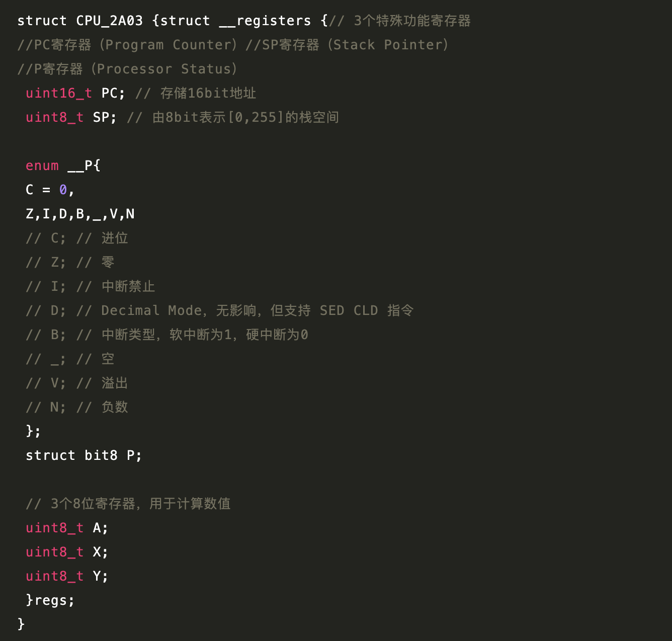The image size is (672, 641).
Task: Click the enum keyword
Action: pos(42,166)
